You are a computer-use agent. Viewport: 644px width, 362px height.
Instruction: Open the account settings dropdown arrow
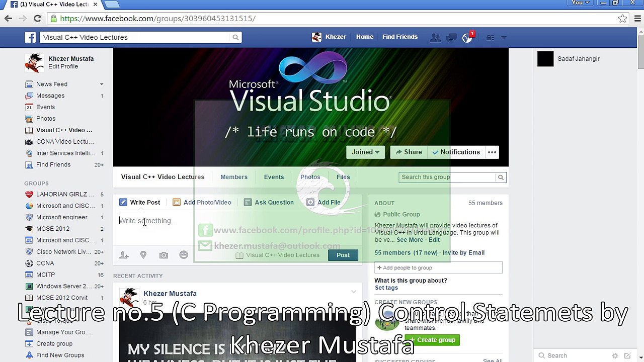[504, 37]
